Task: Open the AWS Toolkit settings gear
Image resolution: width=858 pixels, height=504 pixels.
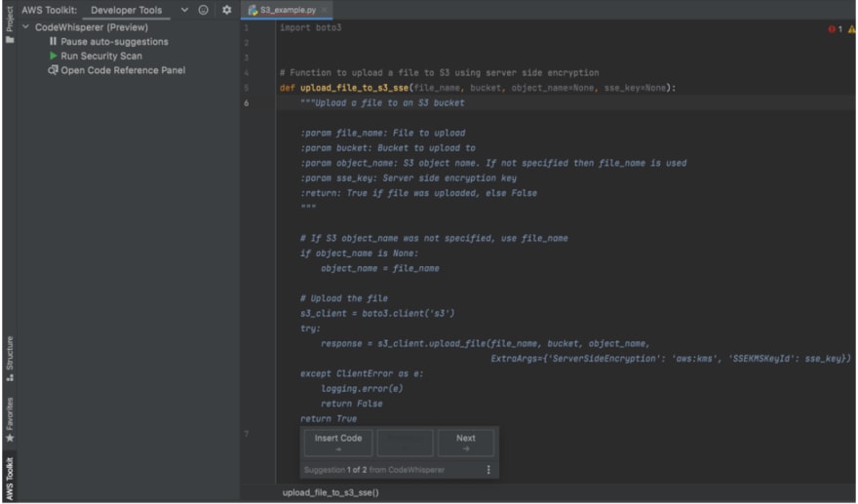Action: (x=226, y=10)
